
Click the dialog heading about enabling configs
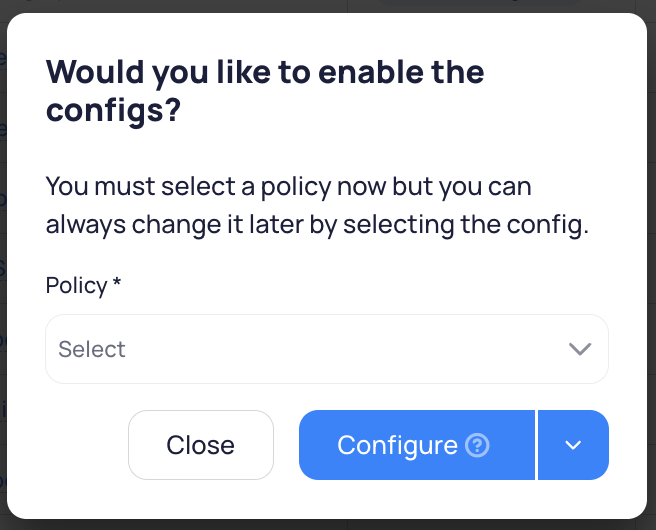point(265,91)
